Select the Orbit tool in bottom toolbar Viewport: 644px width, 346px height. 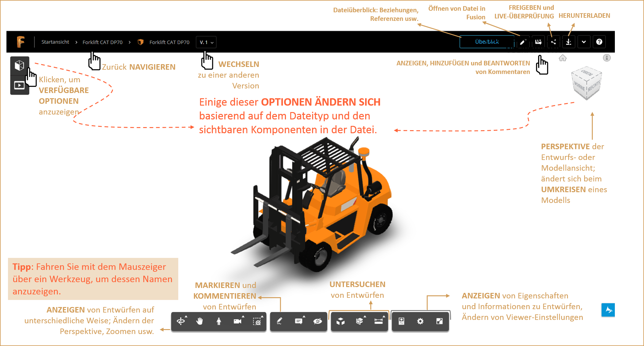181,321
